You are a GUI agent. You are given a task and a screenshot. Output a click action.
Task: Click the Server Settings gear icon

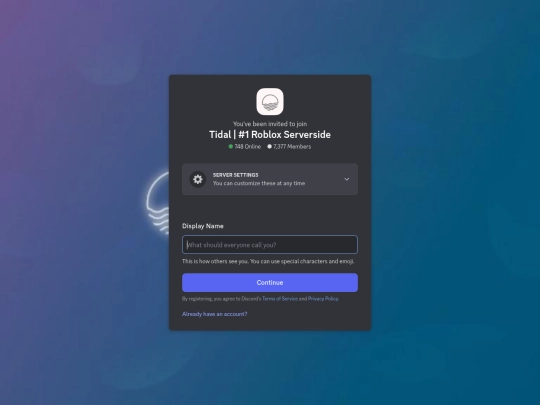coord(198,179)
